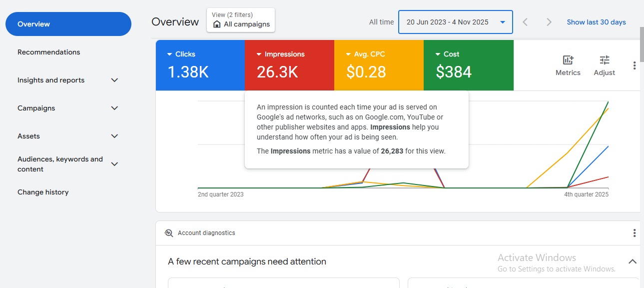Viewport: 644px width, 288px height.
Task: Click the Adjust sliders icon
Action: pyautogui.click(x=604, y=65)
